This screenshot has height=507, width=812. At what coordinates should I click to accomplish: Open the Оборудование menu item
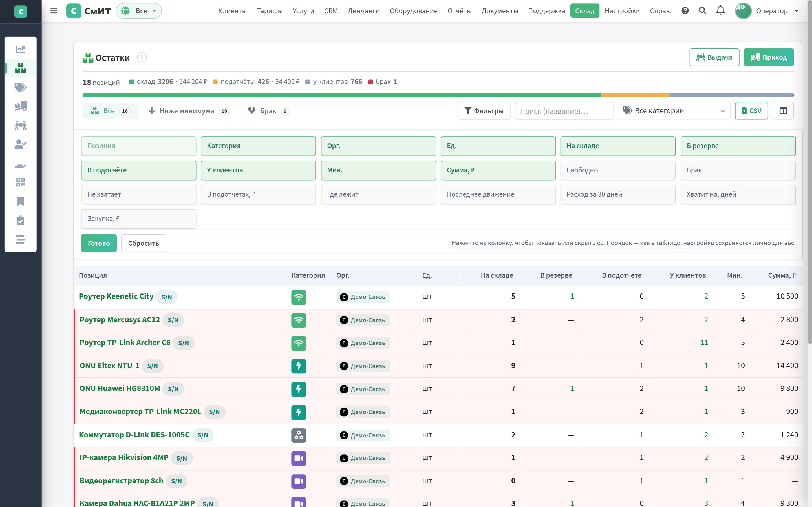pos(413,11)
